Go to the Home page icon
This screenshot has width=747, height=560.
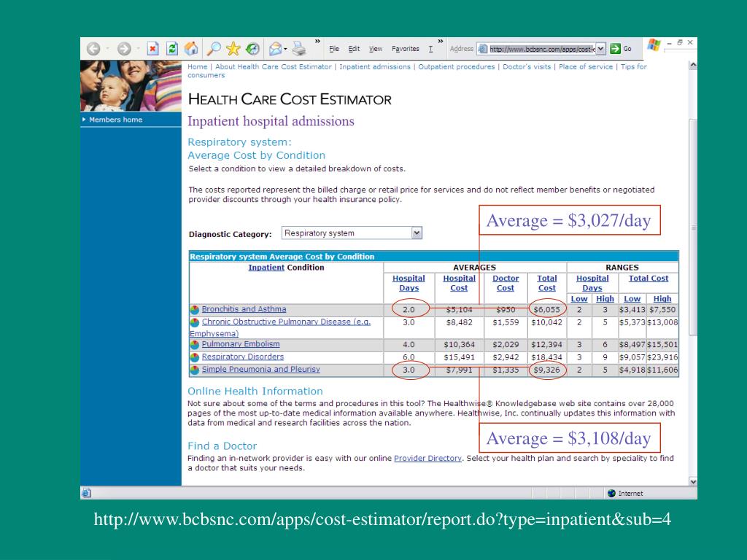(191, 49)
